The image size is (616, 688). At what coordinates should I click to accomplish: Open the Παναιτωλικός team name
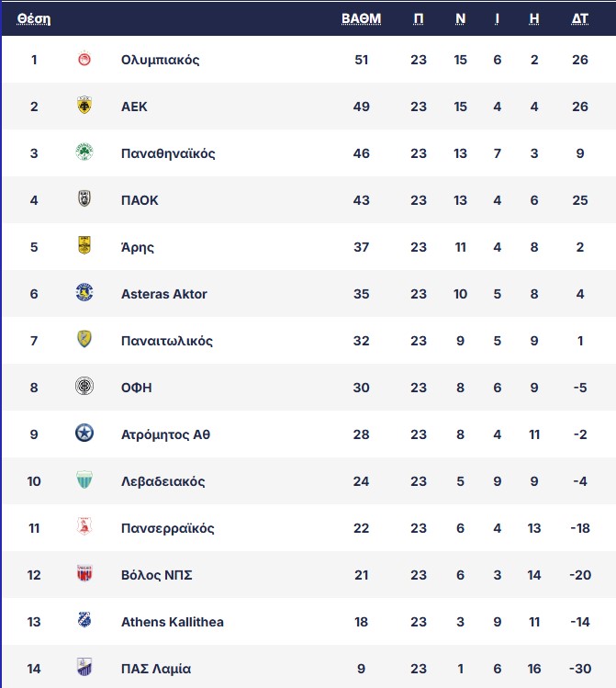(x=167, y=341)
